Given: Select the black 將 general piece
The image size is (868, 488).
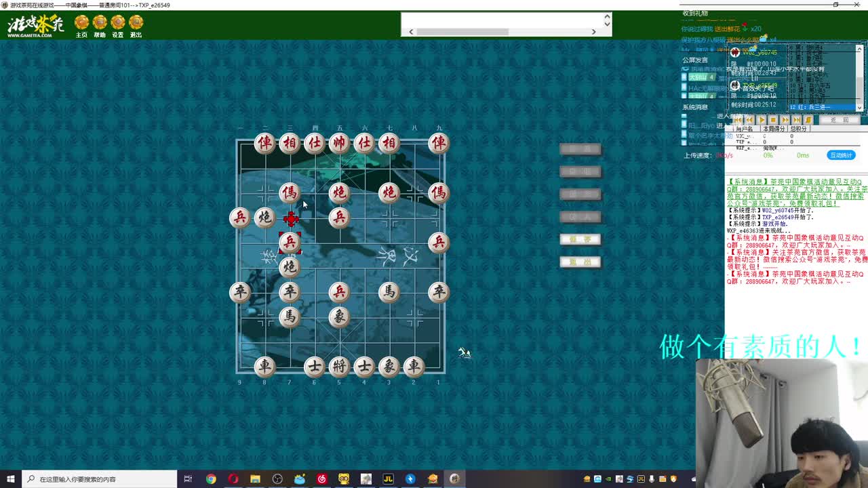Looking at the screenshot, I should coord(339,367).
